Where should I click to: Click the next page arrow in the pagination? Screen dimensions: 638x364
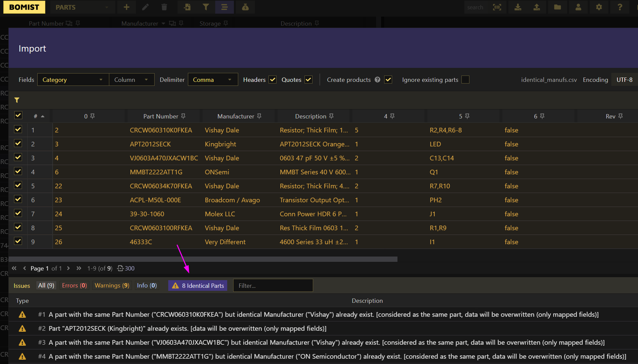tap(68, 268)
